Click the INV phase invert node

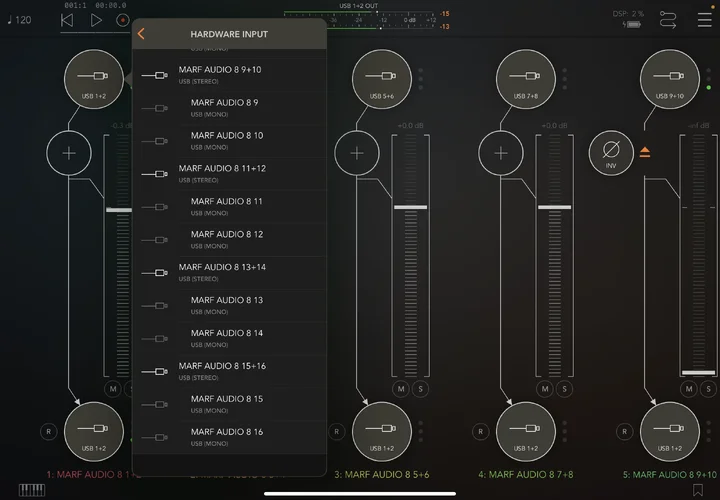point(610,153)
